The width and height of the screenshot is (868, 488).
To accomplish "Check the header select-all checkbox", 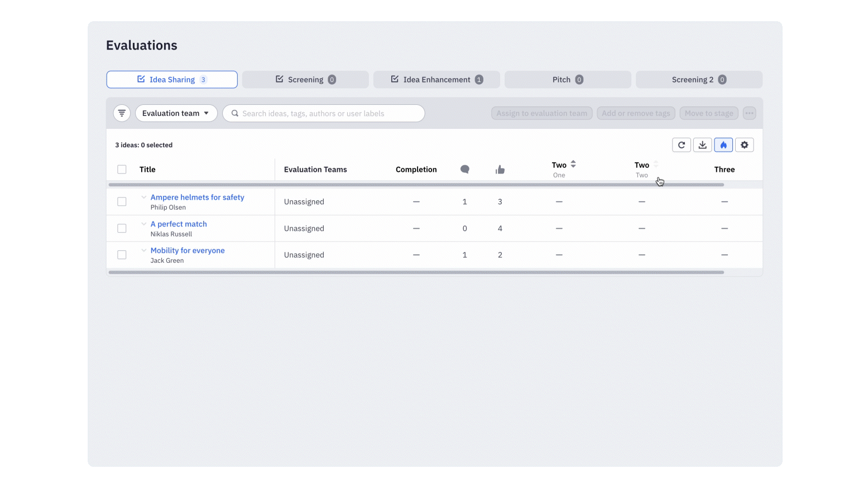I will click(122, 168).
